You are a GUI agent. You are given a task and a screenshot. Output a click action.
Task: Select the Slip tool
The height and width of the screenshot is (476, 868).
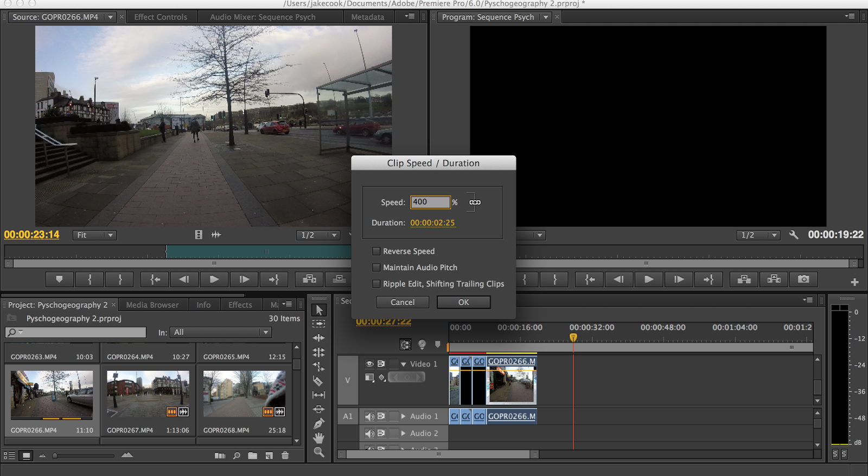coord(319,395)
